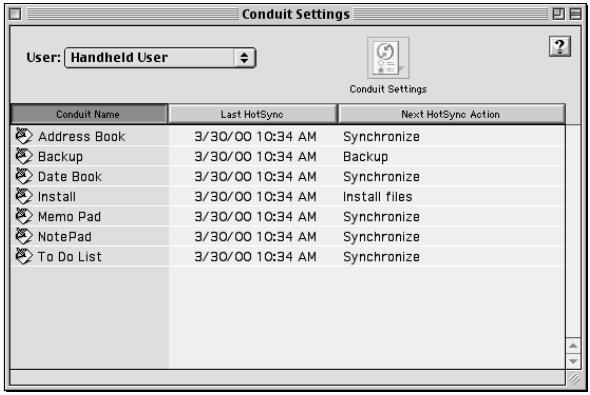Click the NotePad conduit icon
The width and height of the screenshot is (590, 395).
pyautogui.click(x=24, y=236)
